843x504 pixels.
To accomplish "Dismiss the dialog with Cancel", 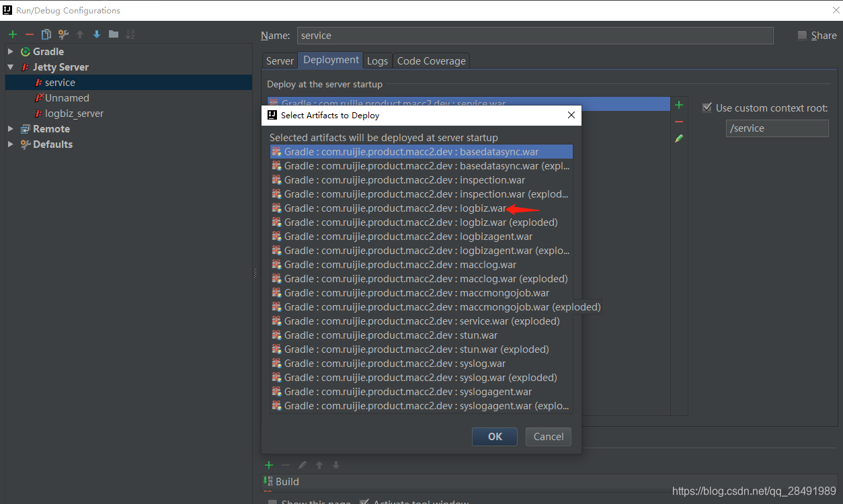I will click(548, 436).
